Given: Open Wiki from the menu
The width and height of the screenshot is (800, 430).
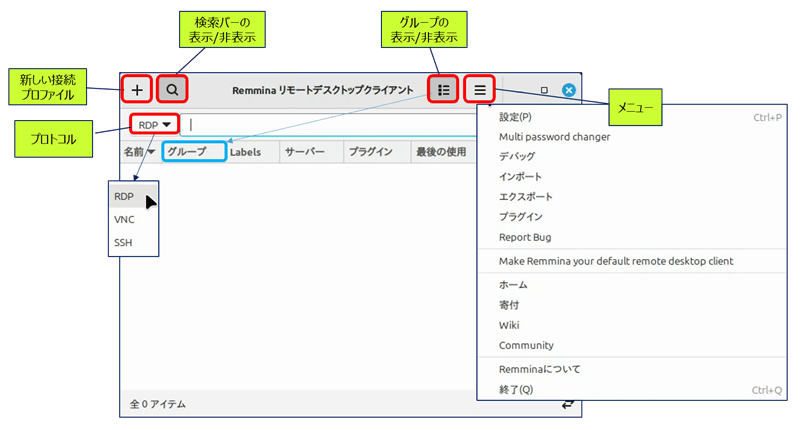Looking at the screenshot, I should click(x=632, y=325).
